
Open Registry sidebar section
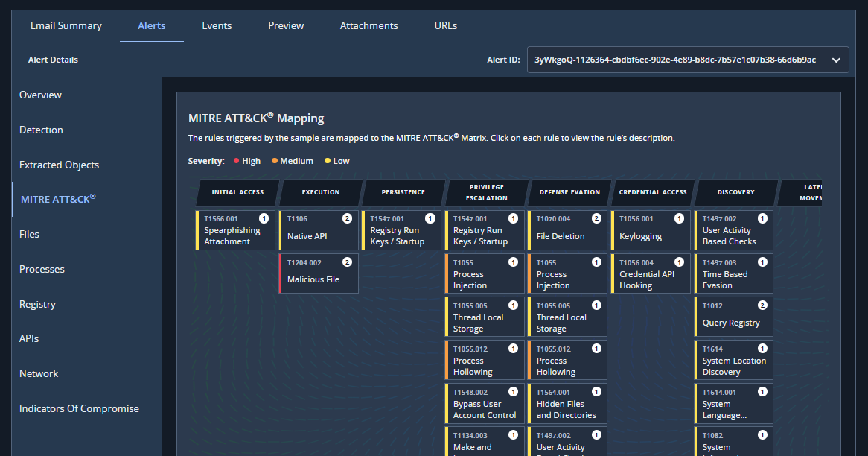[38, 304]
